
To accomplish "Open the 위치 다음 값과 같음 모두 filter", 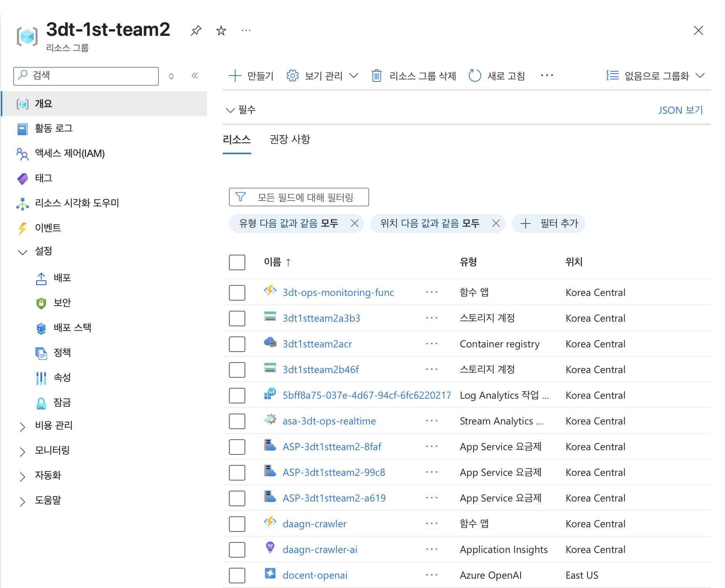I will pos(430,224).
